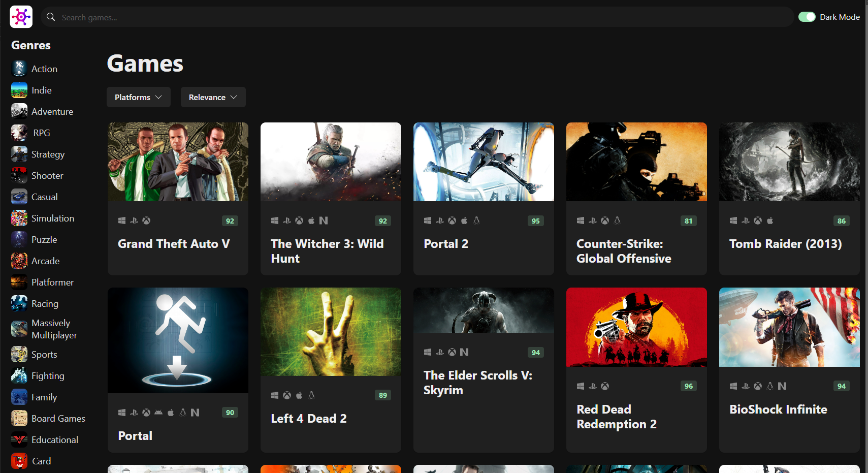Image resolution: width=868 pixels, height=473 pixels.
Task: Open the Relevance sort dropdown
Action: (213, 97)
